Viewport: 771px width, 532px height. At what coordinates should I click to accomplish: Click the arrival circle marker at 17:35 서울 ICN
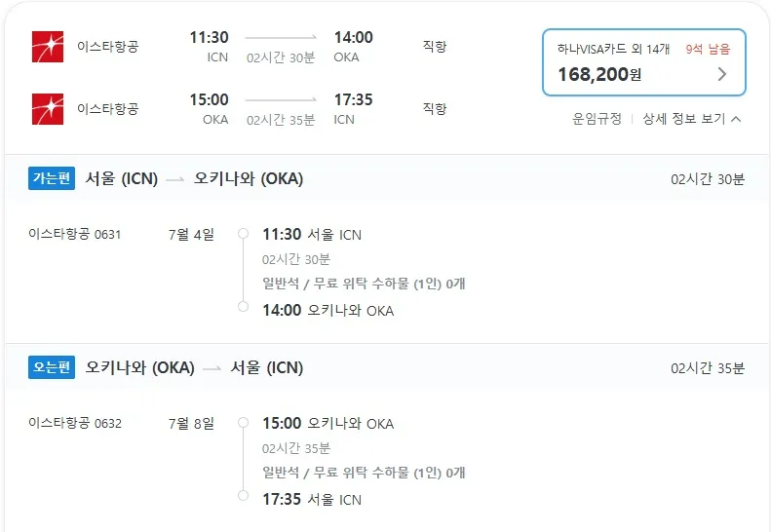point(243,495)
